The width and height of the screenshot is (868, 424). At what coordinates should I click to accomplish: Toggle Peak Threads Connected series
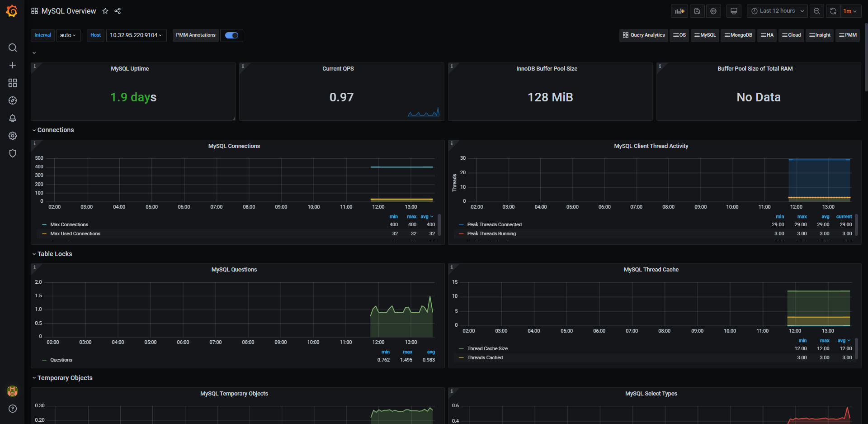[494, 224]
